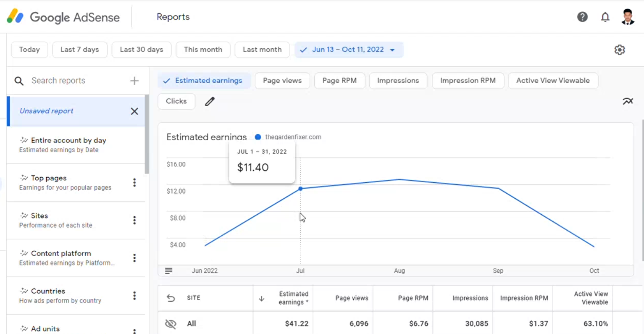Select the Last 7 days range
Screen dimensions: 644x334
click(80, 50)
